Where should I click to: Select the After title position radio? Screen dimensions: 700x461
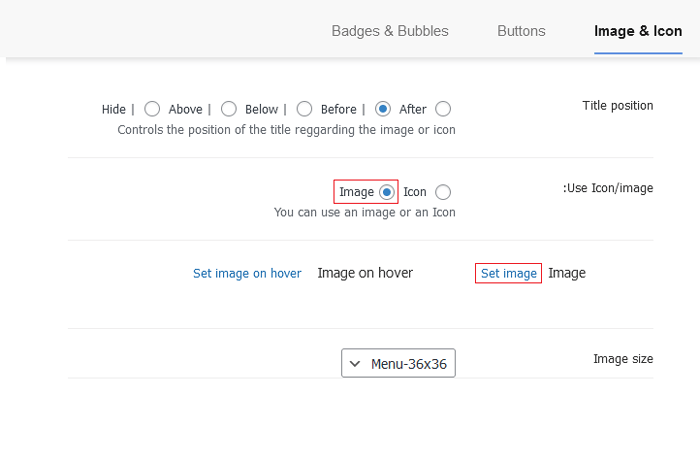coord(443,109)
